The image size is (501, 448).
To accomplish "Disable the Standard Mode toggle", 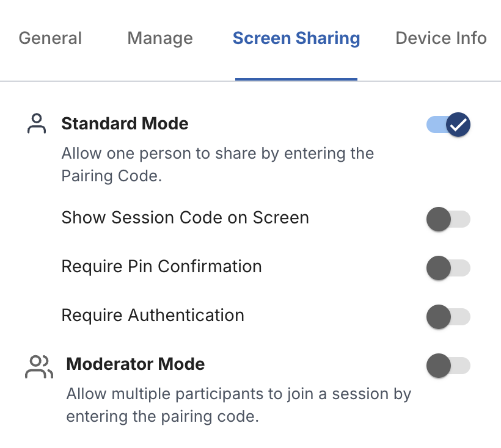I will click(448, 125).
